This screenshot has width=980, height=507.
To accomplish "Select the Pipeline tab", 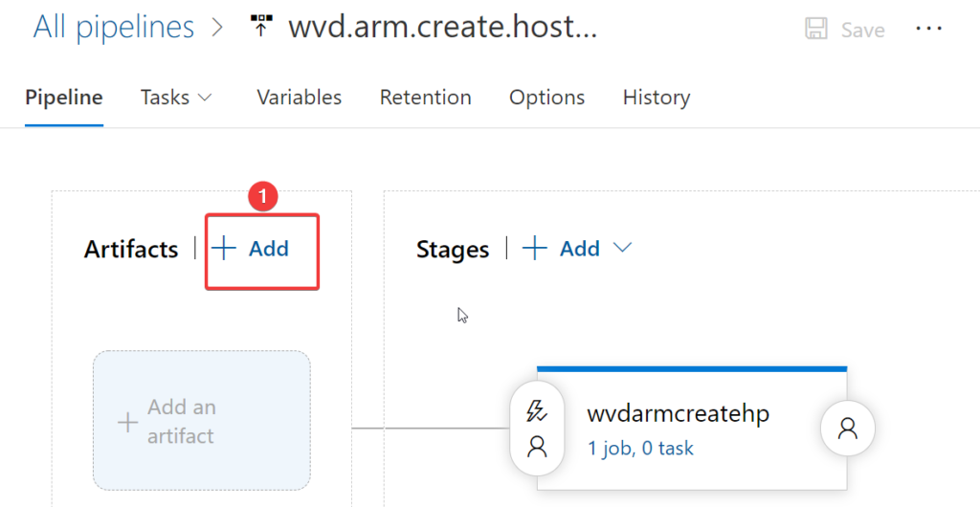I will tap(64, 98).
